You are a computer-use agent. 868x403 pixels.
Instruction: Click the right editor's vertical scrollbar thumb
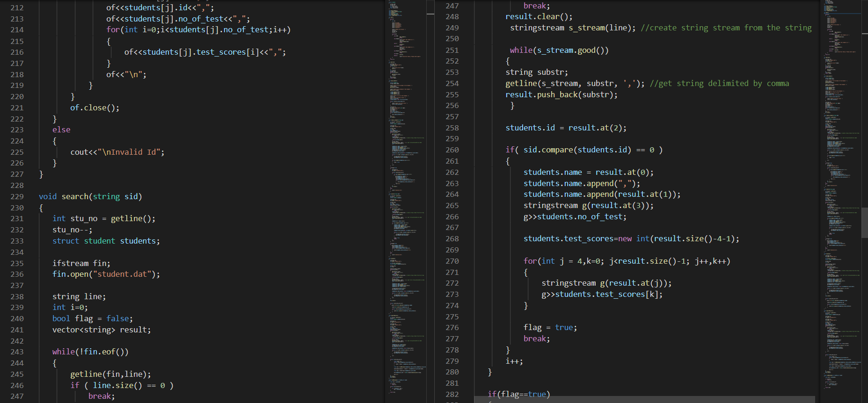[x=865, y=223]
